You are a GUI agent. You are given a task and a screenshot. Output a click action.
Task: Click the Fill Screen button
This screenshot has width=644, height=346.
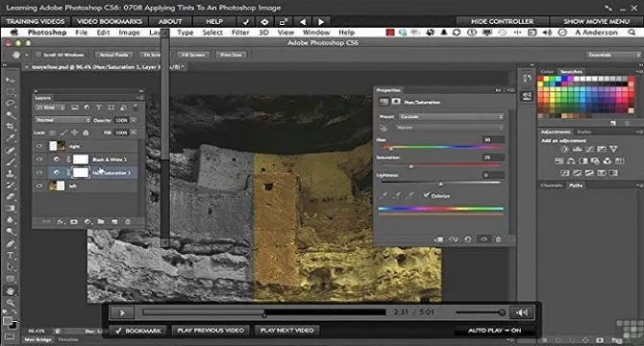pos(193,55)
